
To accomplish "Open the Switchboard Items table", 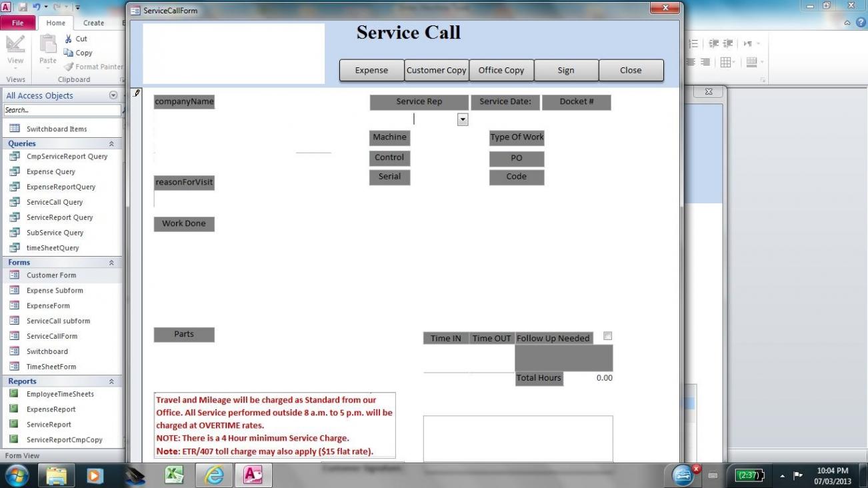I will tap(57, 129).
